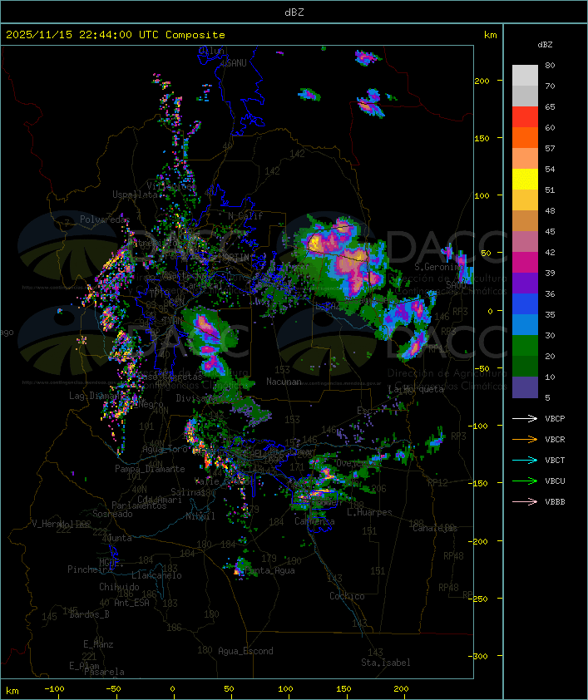Screen dimensions: 588x700
Task: Click the Polvaredas place label
Action: click(x=105, y=219)
